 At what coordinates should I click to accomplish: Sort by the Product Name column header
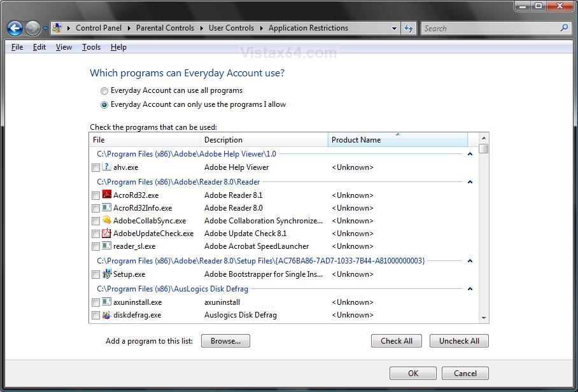(x=398, y=139)
